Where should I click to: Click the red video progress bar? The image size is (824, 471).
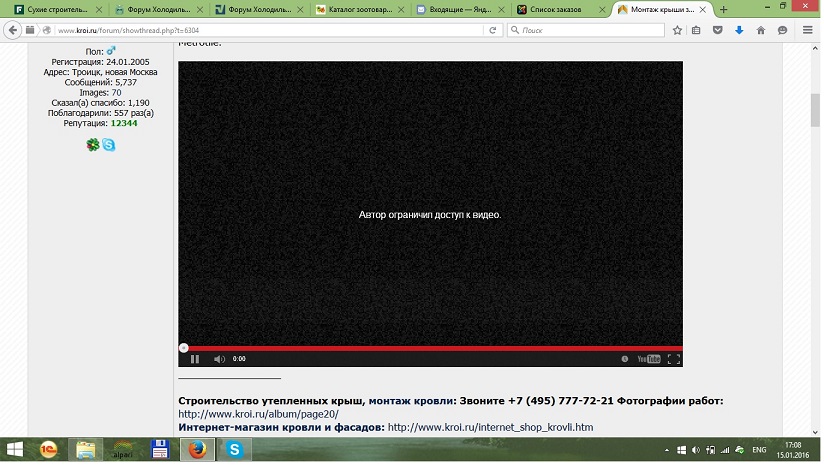(x=430, y=348)
